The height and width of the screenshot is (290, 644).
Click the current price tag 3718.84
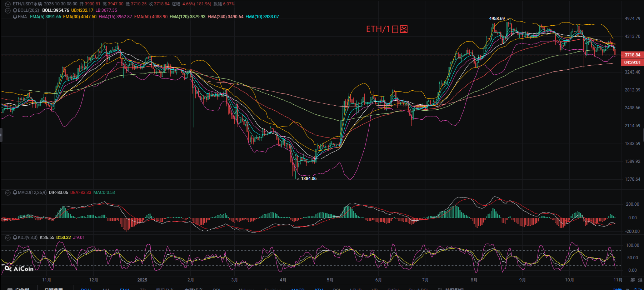632,55
